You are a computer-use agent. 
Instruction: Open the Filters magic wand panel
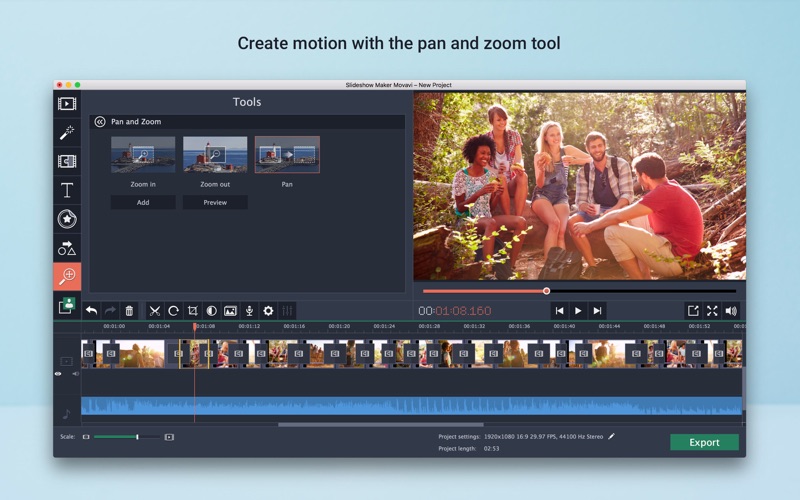[x=67, y=132]
